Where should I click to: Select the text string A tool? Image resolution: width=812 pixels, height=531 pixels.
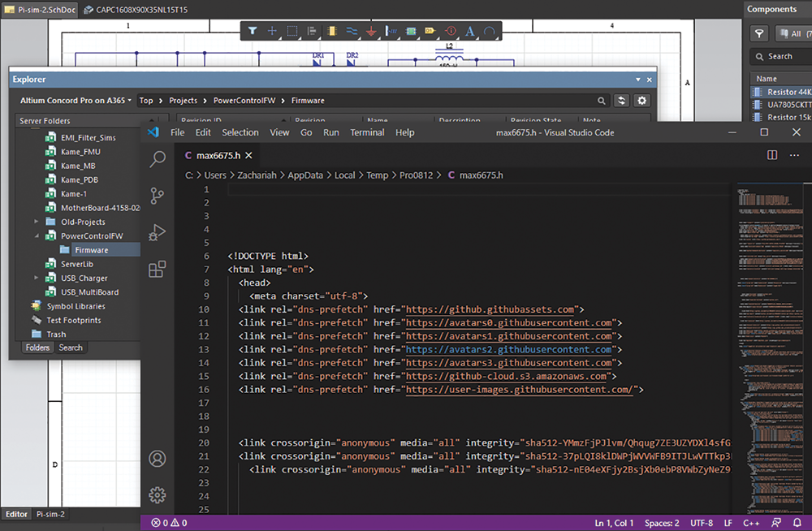coord(469,31)
